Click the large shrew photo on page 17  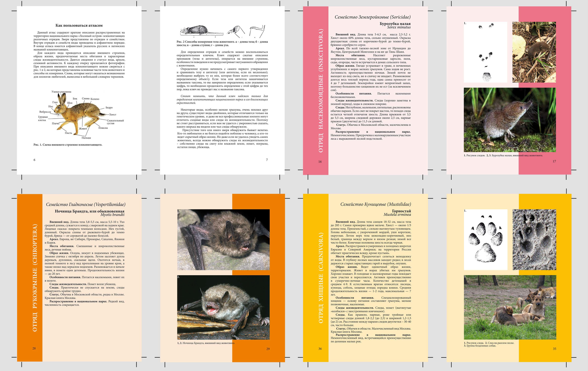tap(510, 120)
